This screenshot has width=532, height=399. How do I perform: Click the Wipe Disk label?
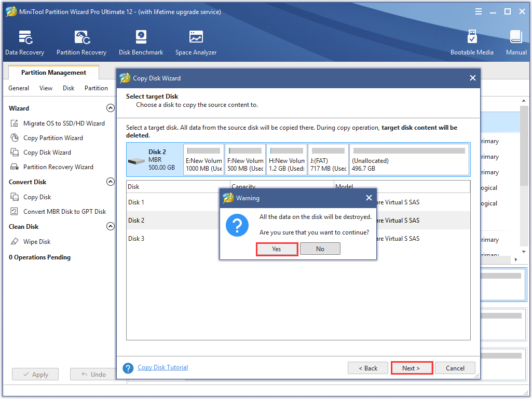click(x=37, y=242)
